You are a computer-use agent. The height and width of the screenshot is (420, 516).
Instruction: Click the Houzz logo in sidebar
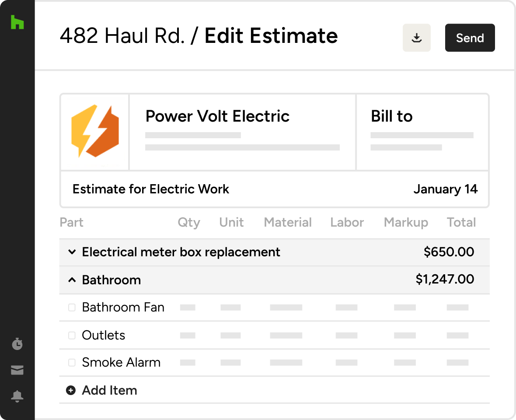tap(17, 22)
